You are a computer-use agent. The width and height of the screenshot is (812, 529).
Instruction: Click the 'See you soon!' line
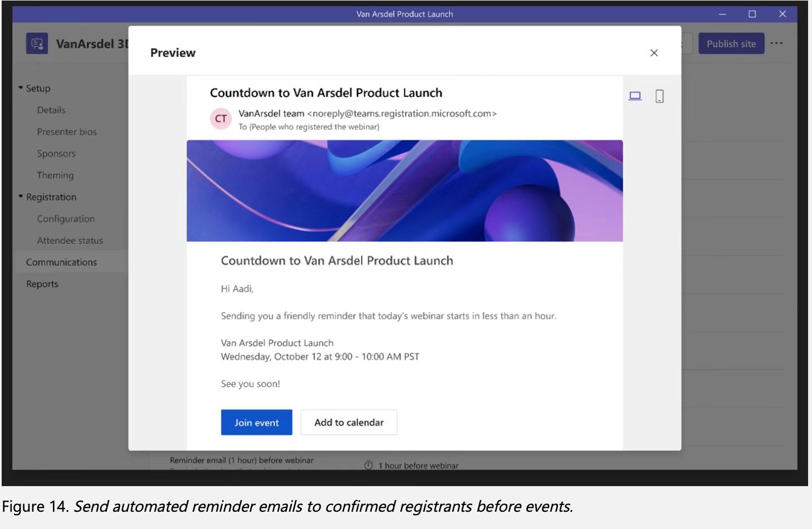[x=251, y=384]
